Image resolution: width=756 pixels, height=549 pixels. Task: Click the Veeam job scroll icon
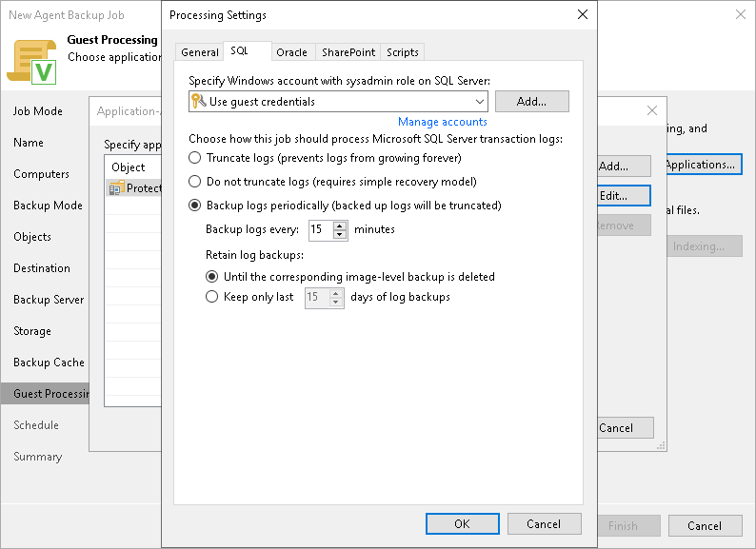pyautogui.click(x=31, y=62)
